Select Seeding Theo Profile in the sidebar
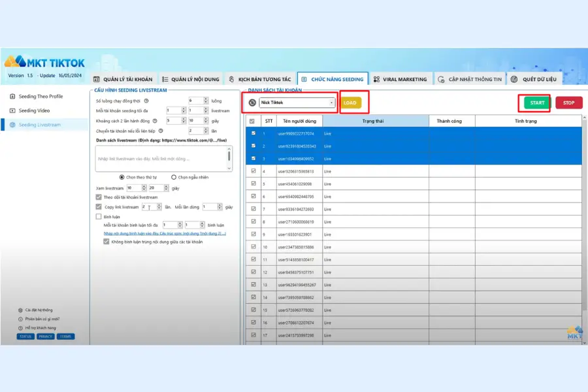588x392 pixels. pyautogui.click(x=41, y=97)
